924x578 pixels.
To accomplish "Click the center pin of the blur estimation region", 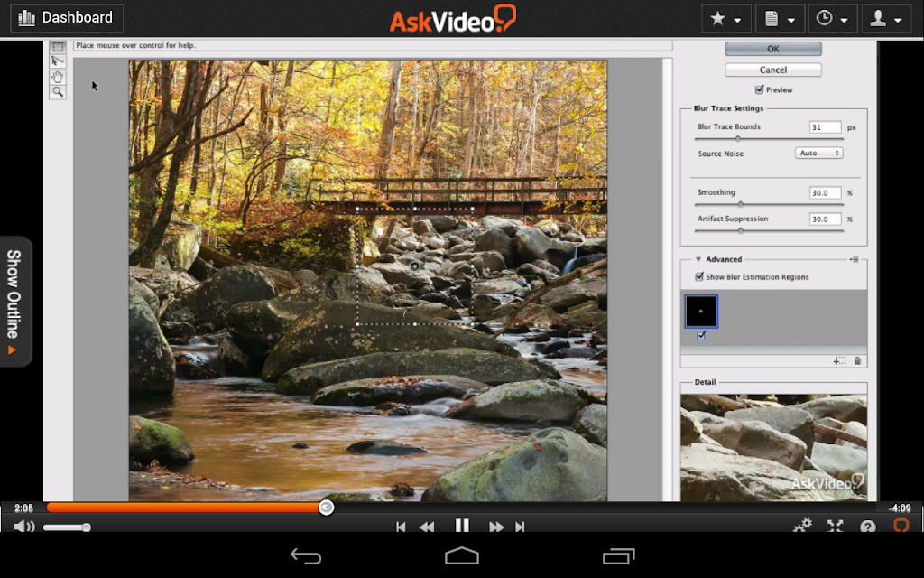I will [415, 266].
